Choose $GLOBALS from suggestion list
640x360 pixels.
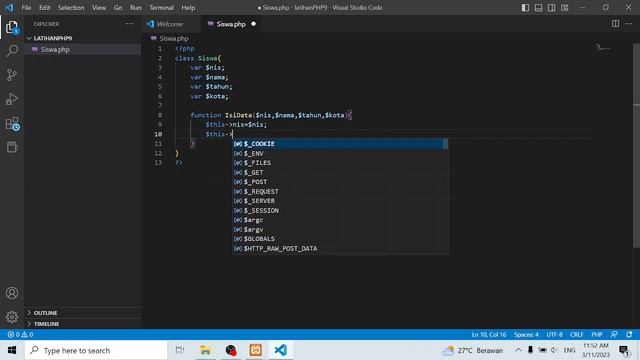pos(340,239)
